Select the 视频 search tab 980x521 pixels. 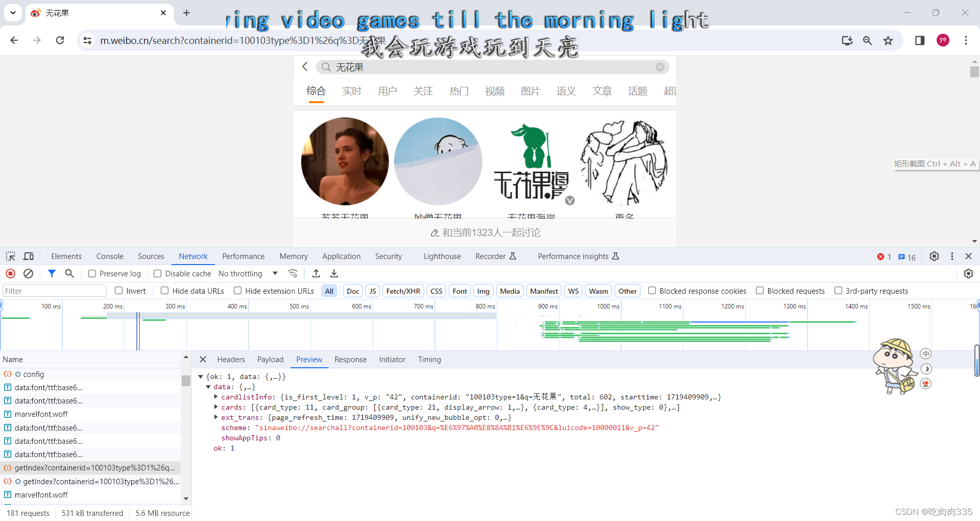click(495, 91)
